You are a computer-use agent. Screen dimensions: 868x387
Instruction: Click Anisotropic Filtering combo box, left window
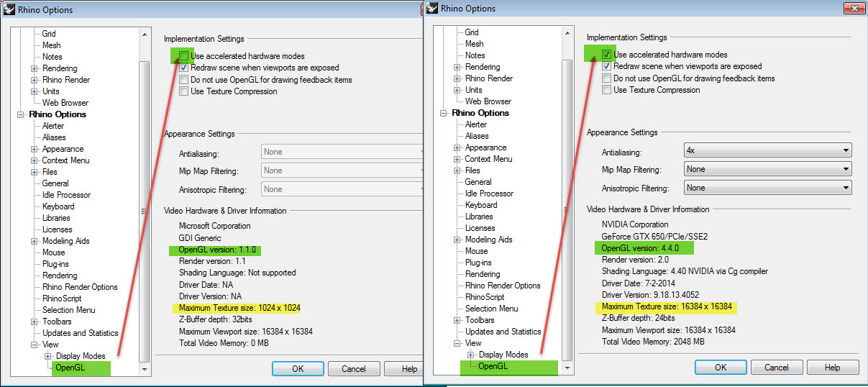coord(342,189)
